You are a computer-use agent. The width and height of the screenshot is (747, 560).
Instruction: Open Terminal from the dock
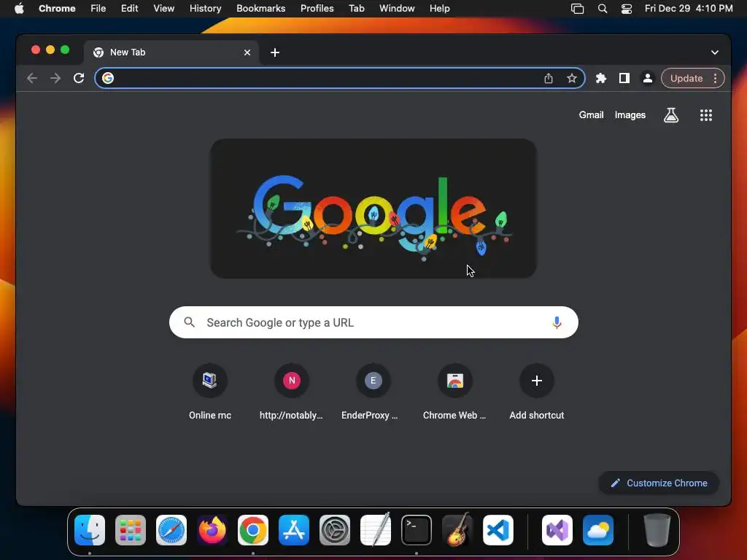[417, 530]
